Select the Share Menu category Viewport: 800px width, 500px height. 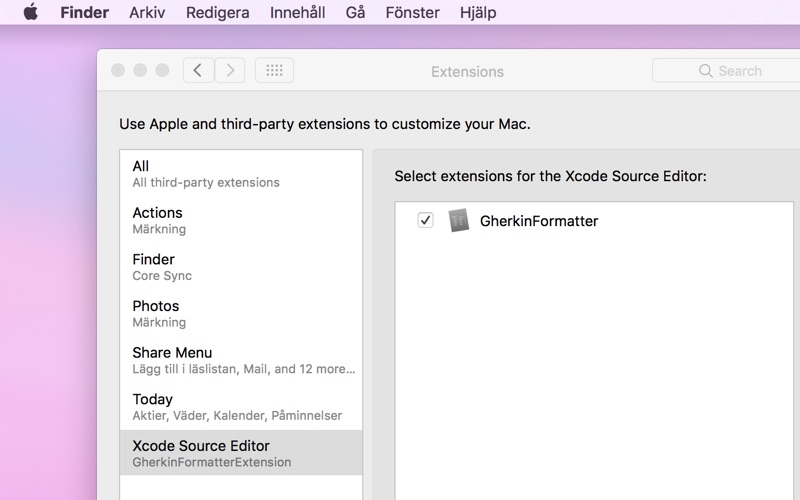(241, 360)
